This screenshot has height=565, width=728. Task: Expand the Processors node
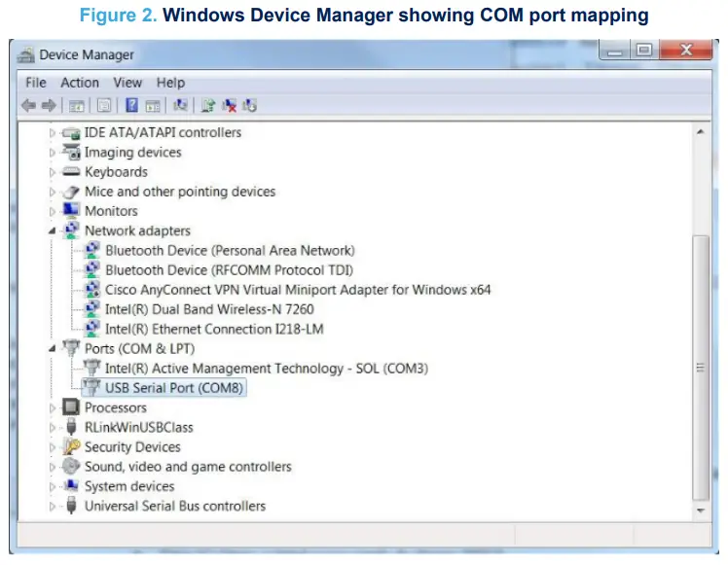52,407
